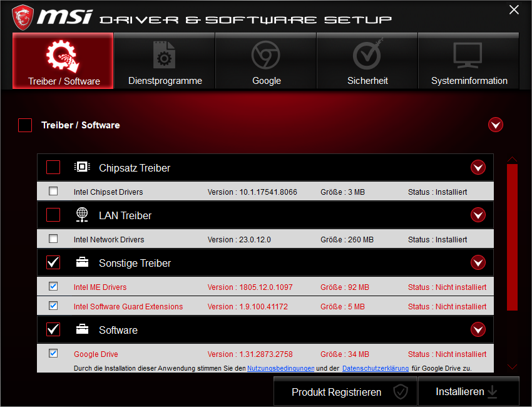Click 'Größe : 260 MB' text

(347, 240)
